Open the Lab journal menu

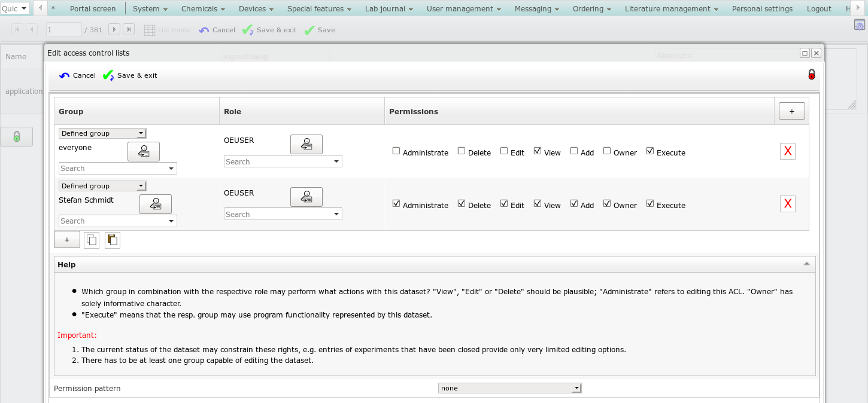coord(389,8)
